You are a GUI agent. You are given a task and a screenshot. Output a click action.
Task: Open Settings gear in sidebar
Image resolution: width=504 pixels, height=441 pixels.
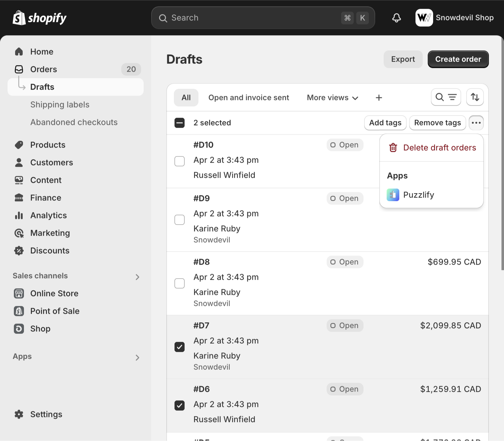[19, 414]
